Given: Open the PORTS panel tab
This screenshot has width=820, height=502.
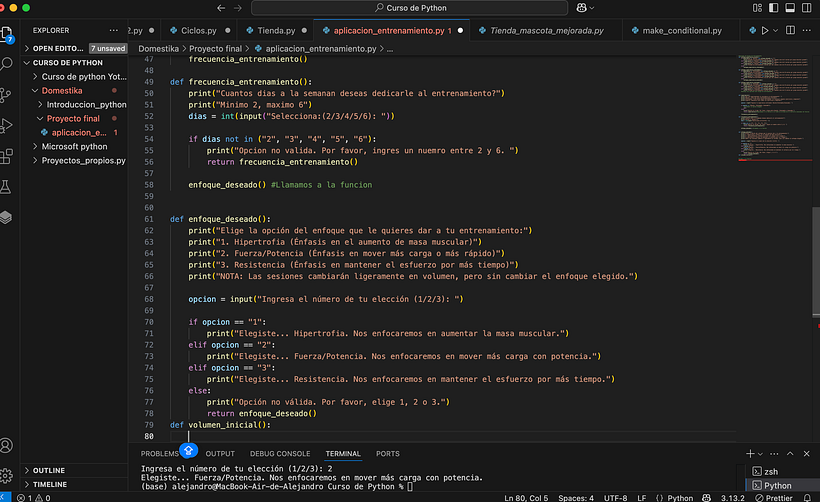Looking at the screenshot, I should 388,453.
